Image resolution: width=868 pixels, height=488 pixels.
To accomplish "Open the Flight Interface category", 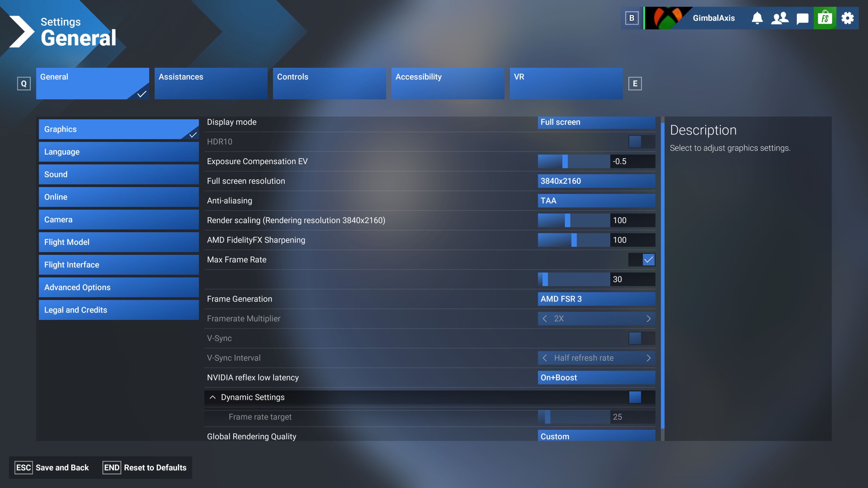I will 119,265.
